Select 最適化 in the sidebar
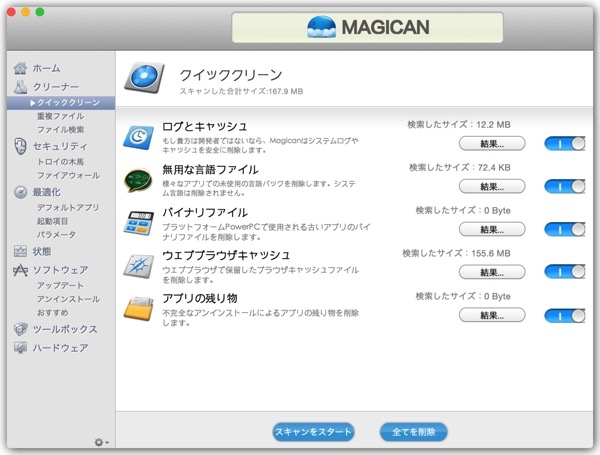600x455 pixels. (47, 192)
